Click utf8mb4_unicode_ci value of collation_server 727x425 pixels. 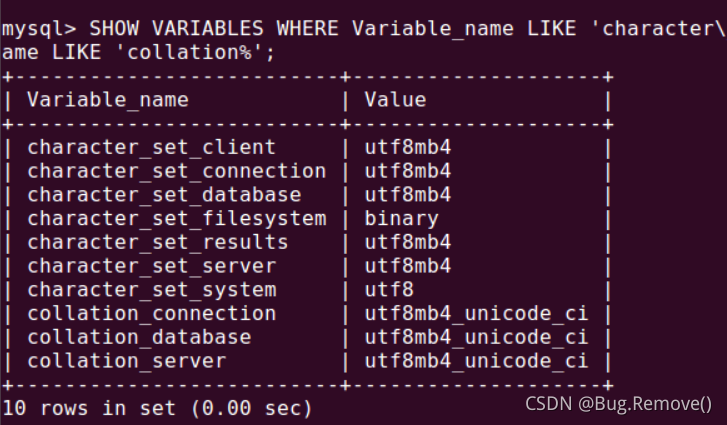pyautogui.click(x=476, y=361)
